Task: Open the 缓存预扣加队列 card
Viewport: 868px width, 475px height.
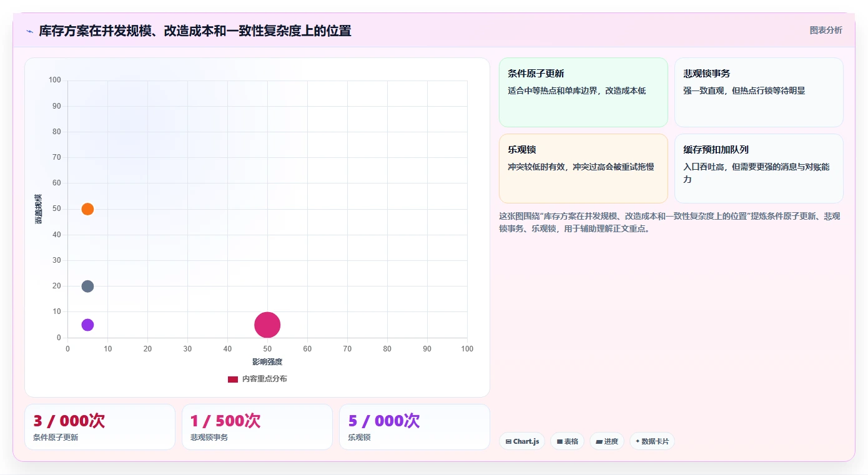Action: click(759, 169)
